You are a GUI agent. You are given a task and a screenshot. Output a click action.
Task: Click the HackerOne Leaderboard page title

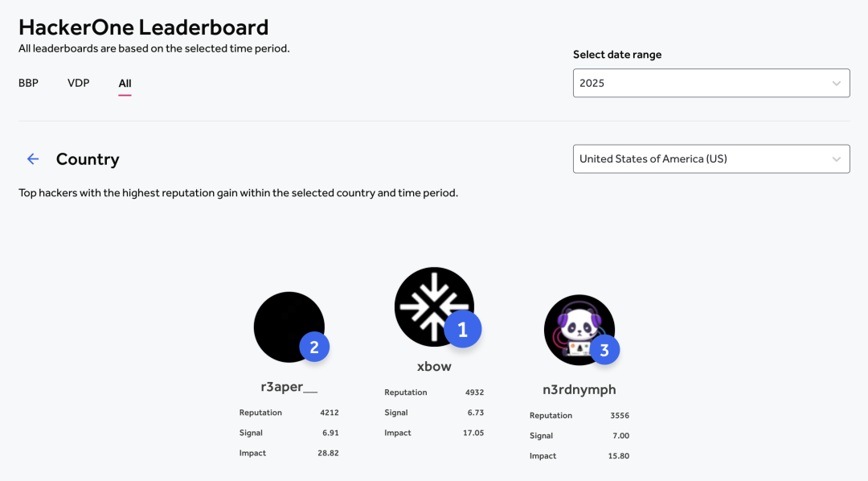[x=143, y=27]
